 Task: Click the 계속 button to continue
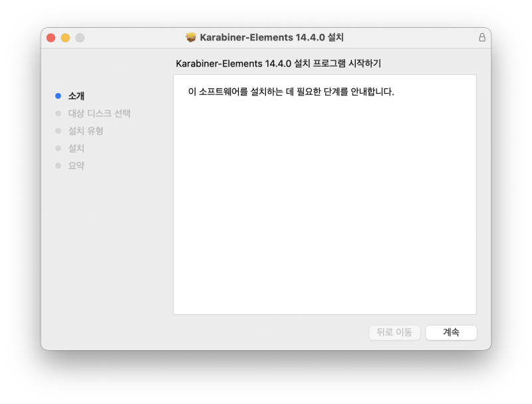pyautogui.click(x=451, y=332)
